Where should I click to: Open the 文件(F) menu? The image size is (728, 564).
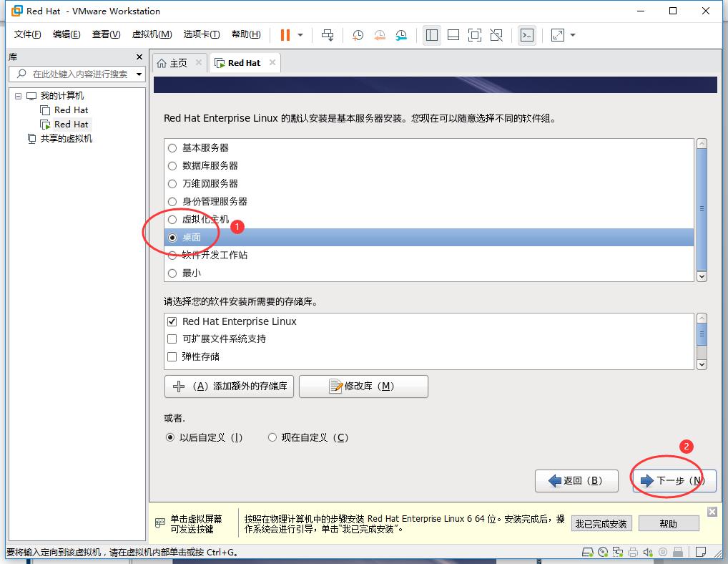tap(27, 34)
